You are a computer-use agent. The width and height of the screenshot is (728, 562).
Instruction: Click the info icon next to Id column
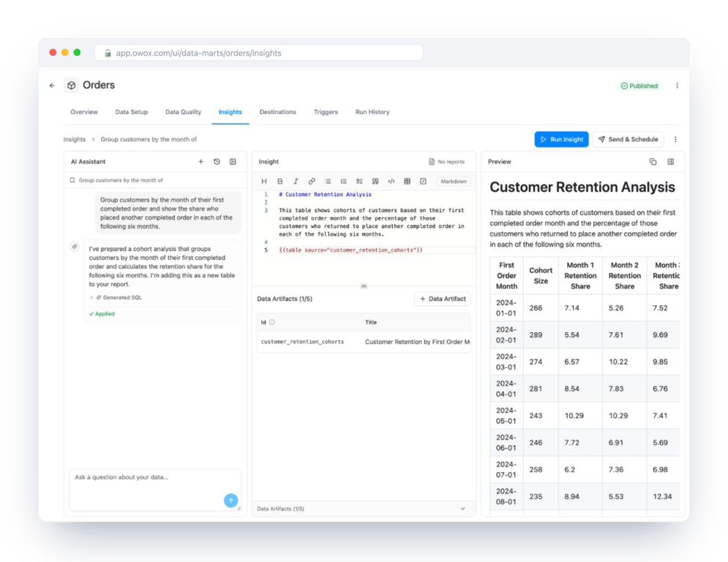(x=272, y=322)
